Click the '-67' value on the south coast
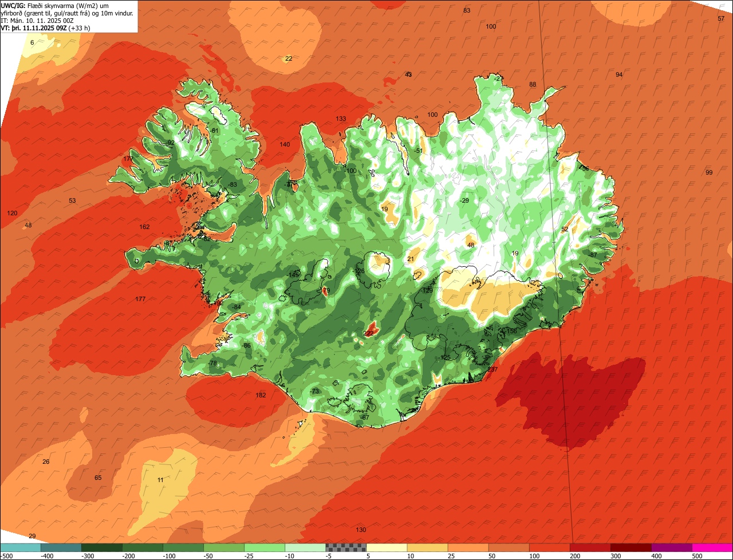 pyautogui.click(x=364, y=417)
